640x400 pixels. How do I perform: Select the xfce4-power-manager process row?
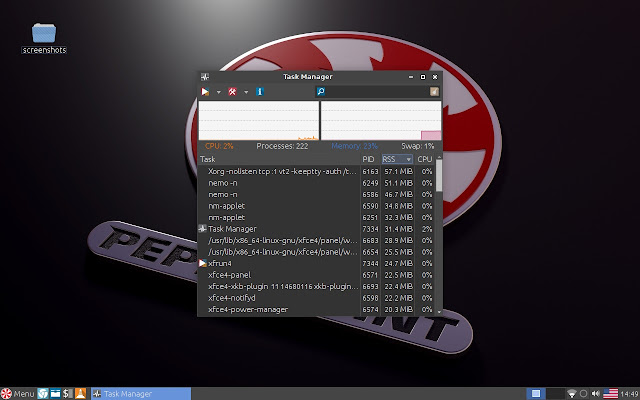click(317, 309)
